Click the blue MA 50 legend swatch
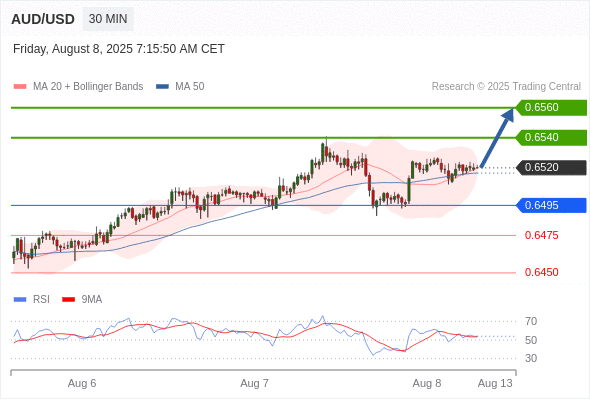 [163, 87]
